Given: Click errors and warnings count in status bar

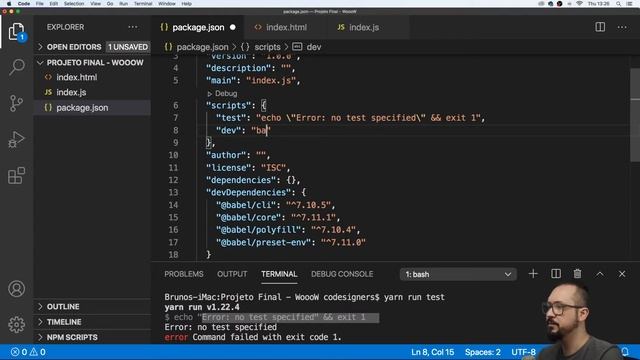Looking at the screenshot, I should pyautogui.click(x=28, y=352).
